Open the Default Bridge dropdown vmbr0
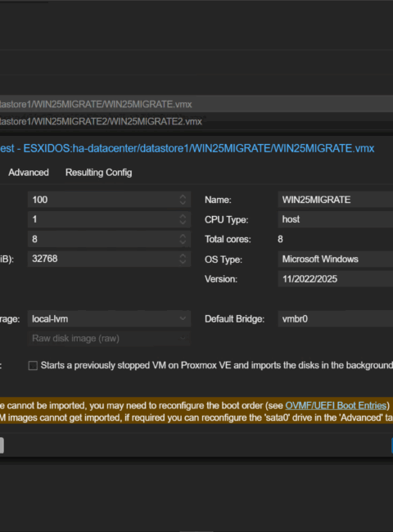Image resolution: width=393 pixels, height=532 pixels. (x=336, y=319)
